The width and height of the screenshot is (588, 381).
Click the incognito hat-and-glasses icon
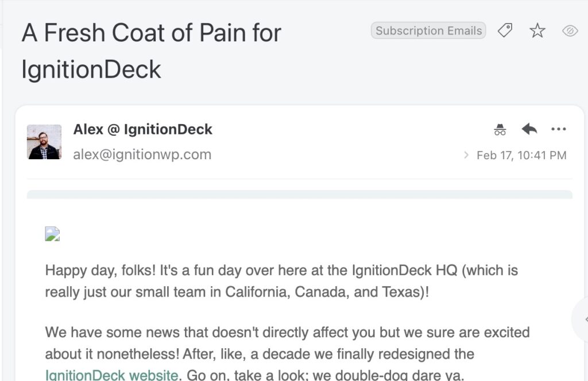coord(500,129)
